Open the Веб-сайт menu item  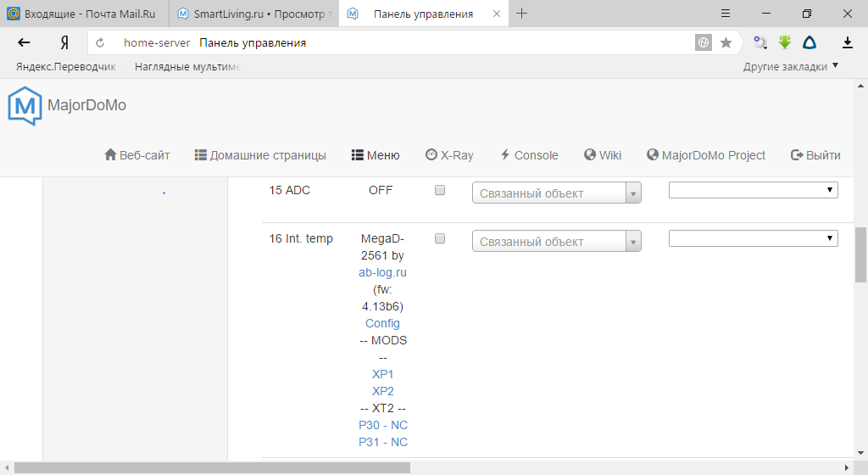point(136,155)
